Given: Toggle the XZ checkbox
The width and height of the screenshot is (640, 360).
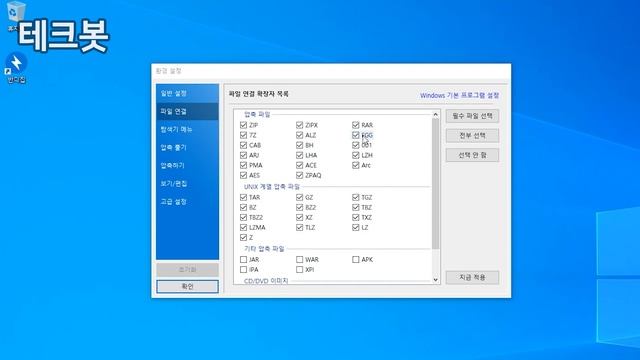Looking at the screenshot, I should click(x=300, y=218).
